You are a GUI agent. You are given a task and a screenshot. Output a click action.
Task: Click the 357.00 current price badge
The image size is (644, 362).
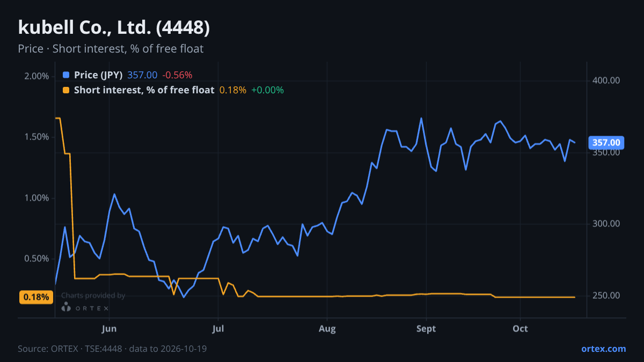pyautogui.click(x=606, y=143)
